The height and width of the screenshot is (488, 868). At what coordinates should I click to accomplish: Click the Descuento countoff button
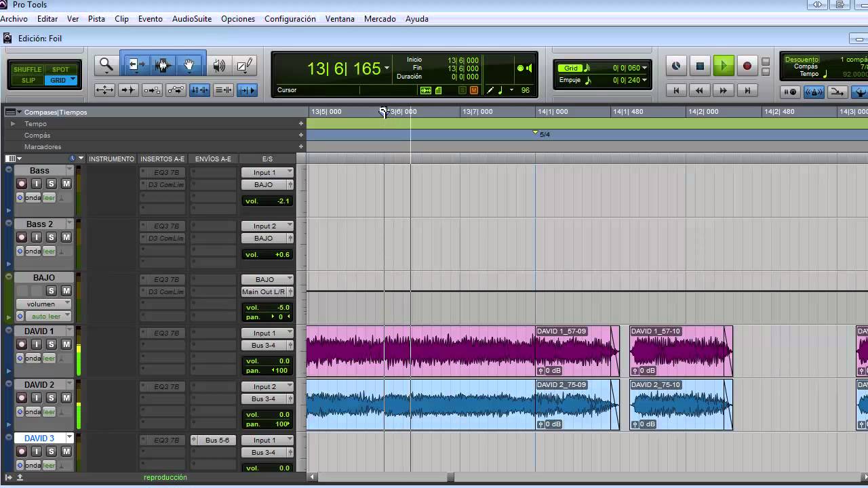point(802,60)
